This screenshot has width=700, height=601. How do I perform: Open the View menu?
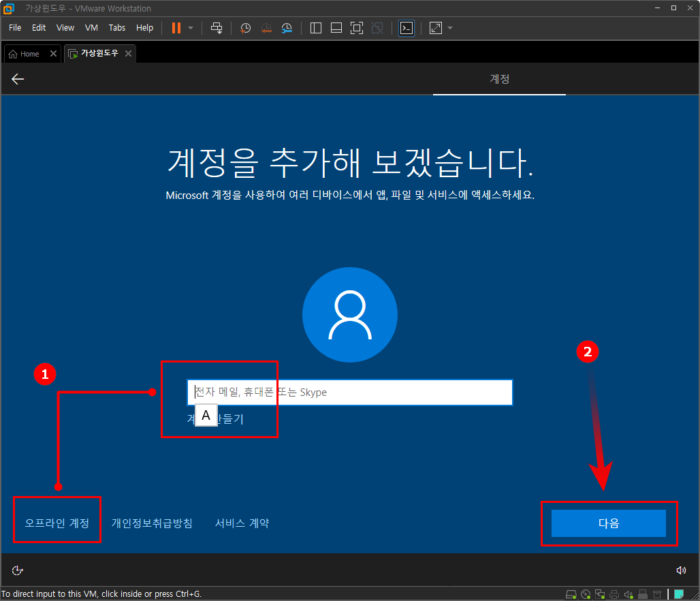[x=65, y=28]
